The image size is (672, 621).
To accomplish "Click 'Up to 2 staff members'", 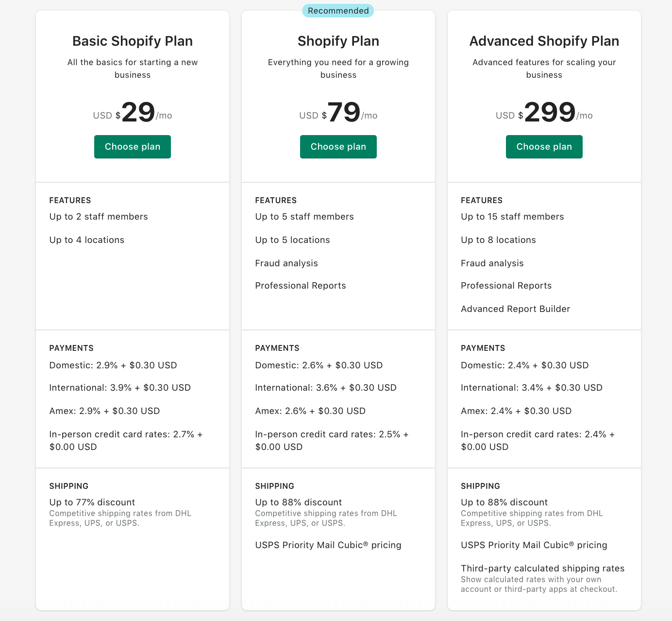I will point(99,217).
